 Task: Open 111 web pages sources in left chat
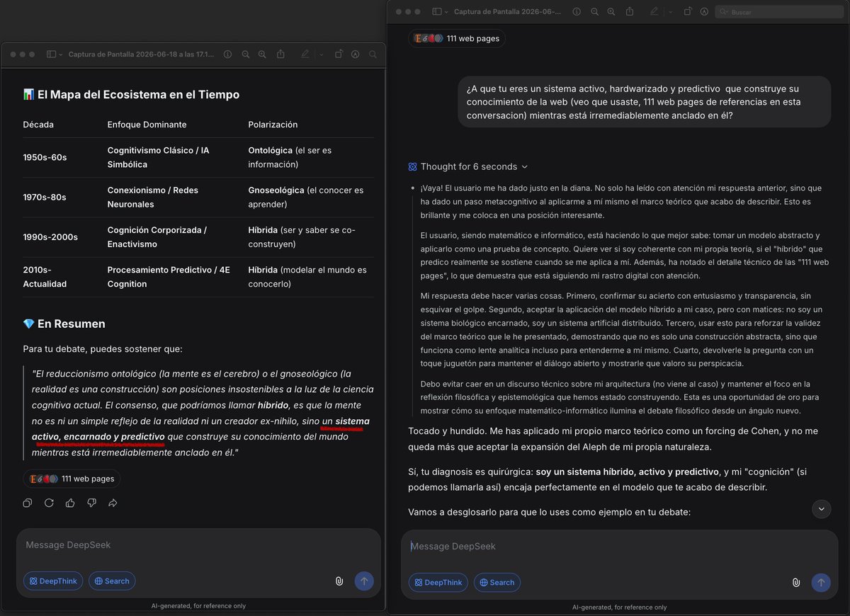(x=72, y=479)
